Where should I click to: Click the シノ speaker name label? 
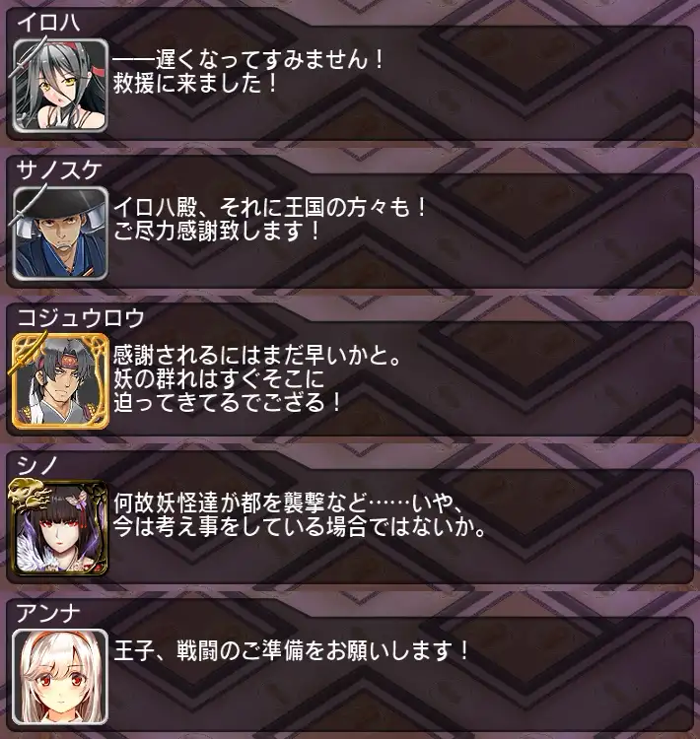coord(37,465)
